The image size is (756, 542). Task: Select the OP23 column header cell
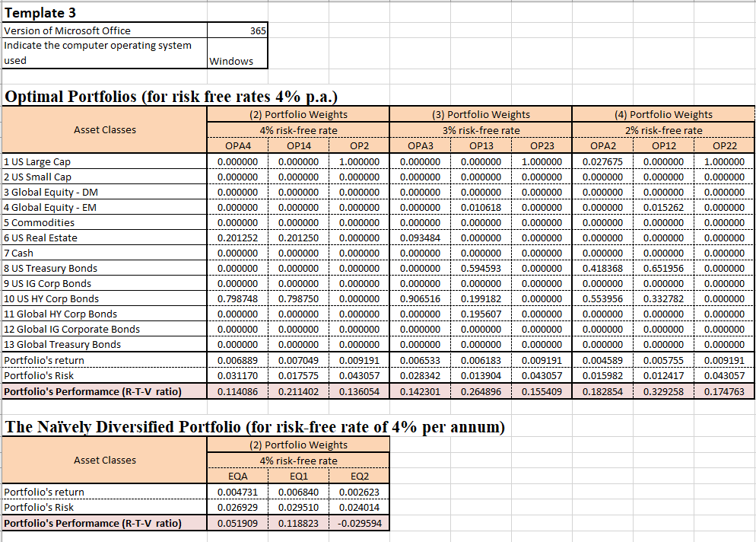click(542, 145)
